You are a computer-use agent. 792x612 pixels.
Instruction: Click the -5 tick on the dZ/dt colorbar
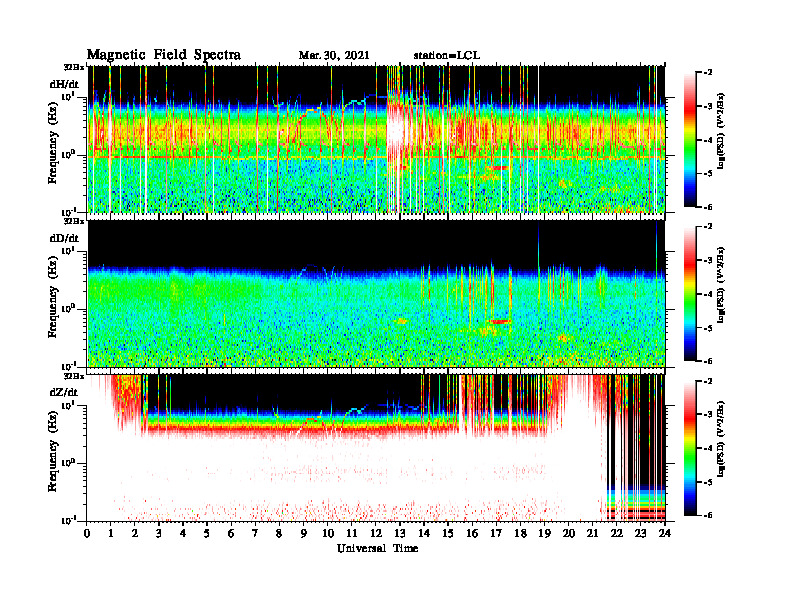point(707,482)
